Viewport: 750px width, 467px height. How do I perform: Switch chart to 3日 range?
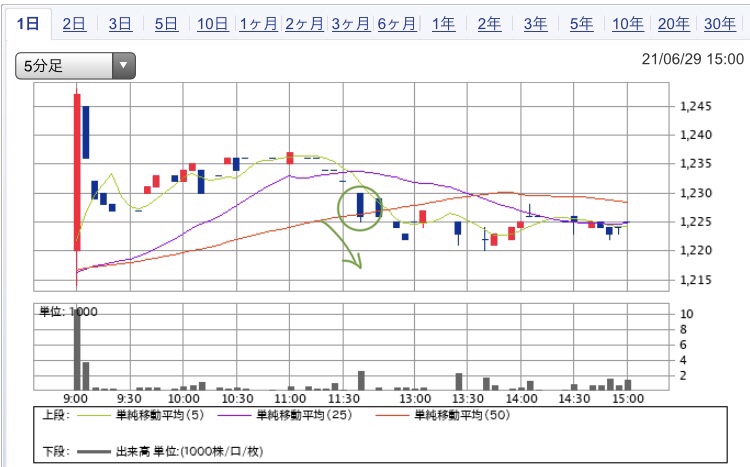(120, 23)
